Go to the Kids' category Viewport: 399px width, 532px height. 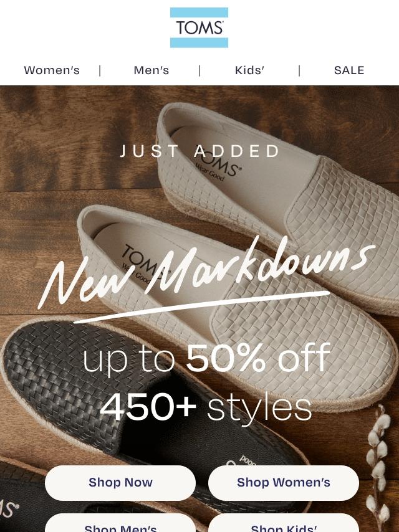click(249, 70)
